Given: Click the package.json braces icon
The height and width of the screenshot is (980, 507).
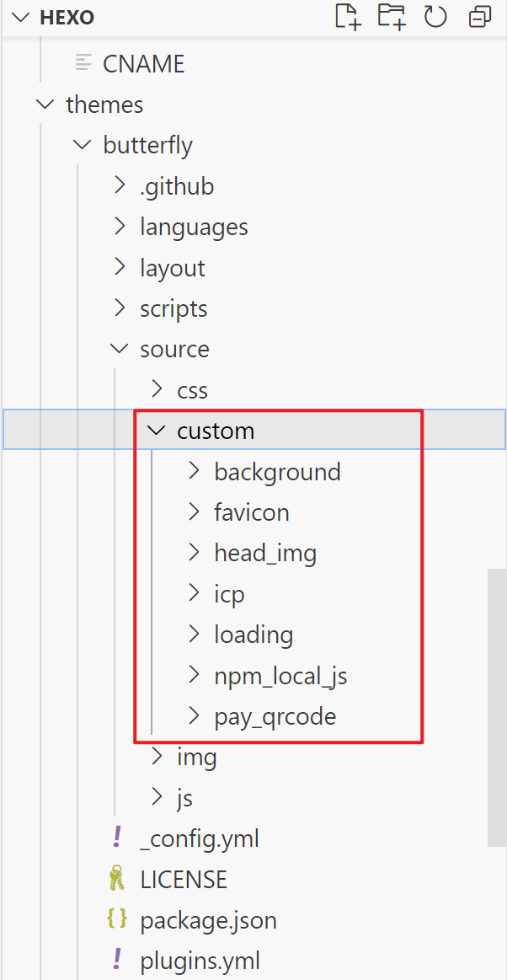Looking at the screenshot, I should pos(116,920).
